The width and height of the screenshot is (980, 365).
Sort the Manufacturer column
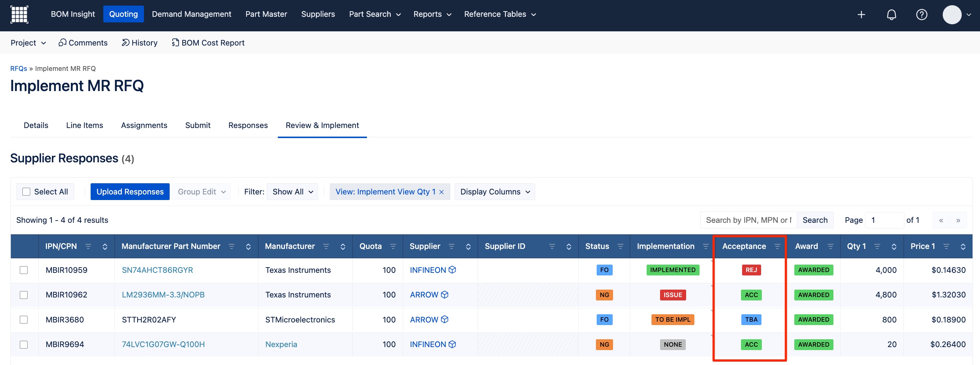tap(343, 246)
